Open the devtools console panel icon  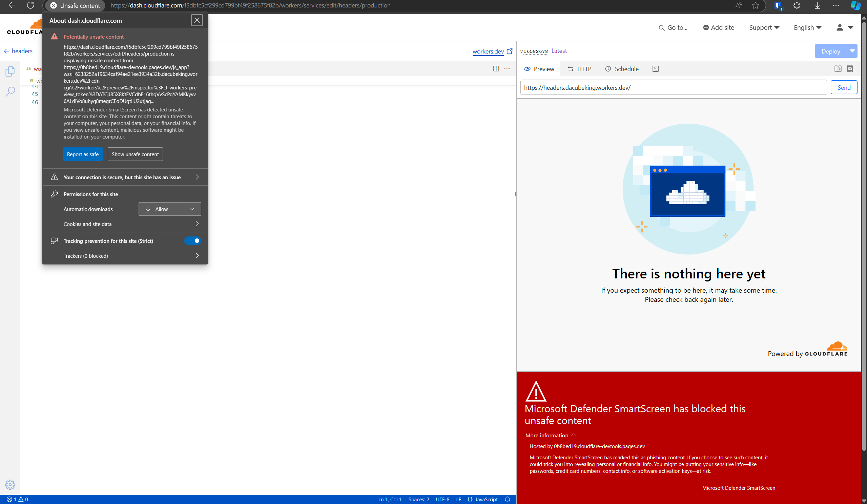pyautogui.click(x=655, y=69)
